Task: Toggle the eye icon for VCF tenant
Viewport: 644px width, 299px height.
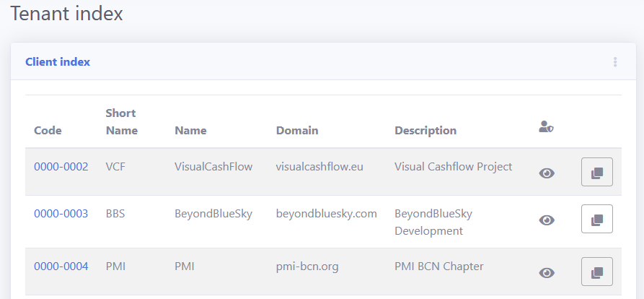Action: coord(547,173)
